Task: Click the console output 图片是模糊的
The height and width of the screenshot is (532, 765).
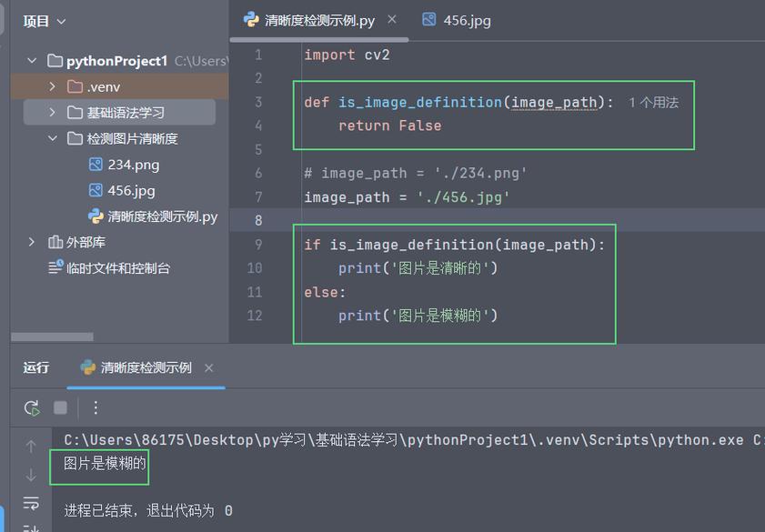Action: [x=105, y=463]
